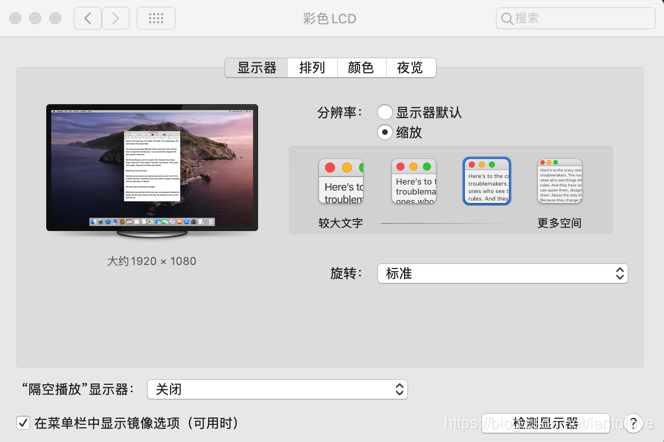Viewport: 664px width, 442px height.
Task: Click the monitor preview image
Action: 152,171
